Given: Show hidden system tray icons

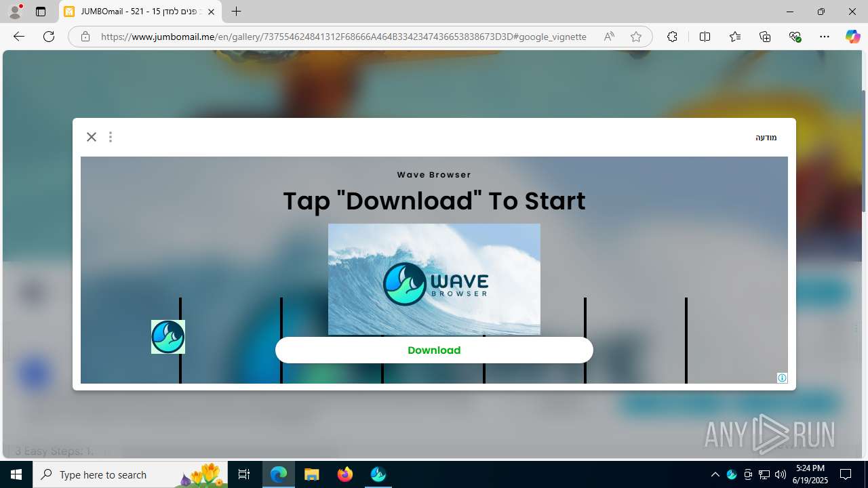Looking at the screenshot, I should (x=715, y=474).
